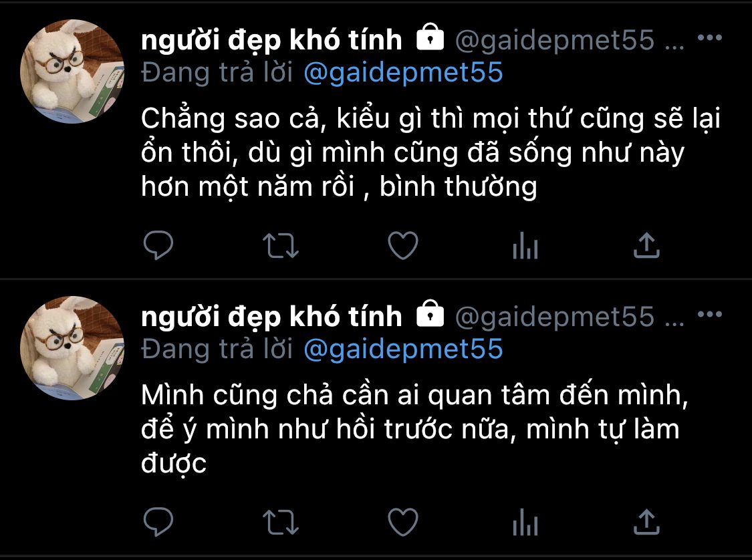Click the gray @gaidepmet55 handle in second tweet header
752x560 pixels.
pyautogui.click(x=554, y=317)
